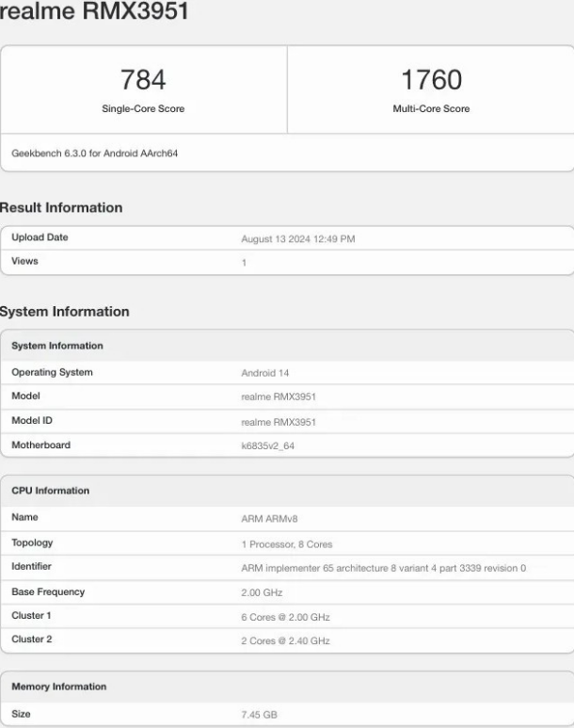
Task: Select the value "2 Cores @ 2.40 GHz"
Action: coord(285,640)
